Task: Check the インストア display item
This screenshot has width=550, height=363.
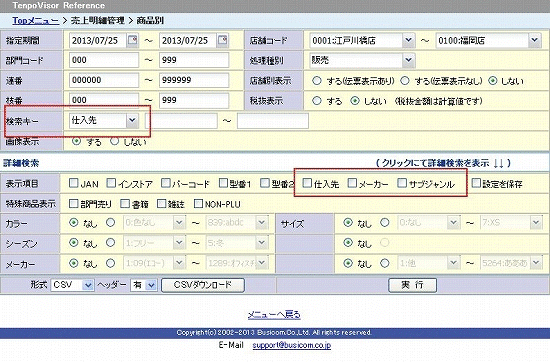Action: [x=111, y=183]
